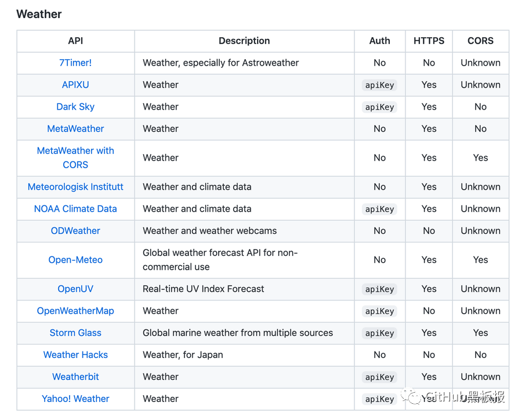522x420 pixels.
Task: Open Meteorologisk Institutt link
Action: pos(75,187)
